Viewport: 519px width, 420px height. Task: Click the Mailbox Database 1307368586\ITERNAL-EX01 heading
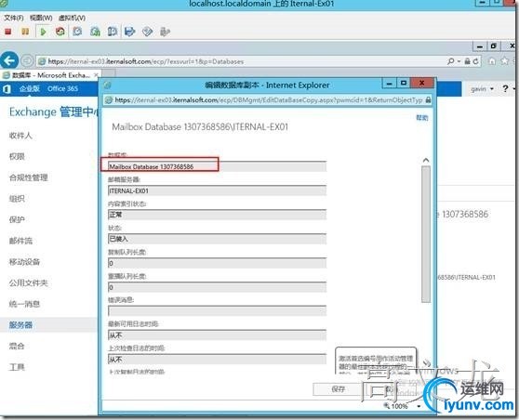pyautogui.click(x=200, y=127)
